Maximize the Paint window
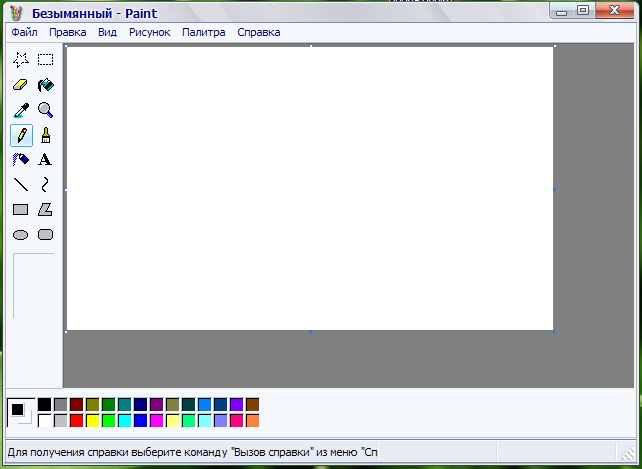 click(x=583, y=10)
